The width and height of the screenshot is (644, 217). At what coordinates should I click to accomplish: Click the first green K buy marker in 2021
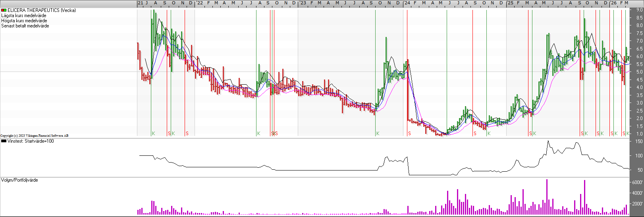(153, 134)
